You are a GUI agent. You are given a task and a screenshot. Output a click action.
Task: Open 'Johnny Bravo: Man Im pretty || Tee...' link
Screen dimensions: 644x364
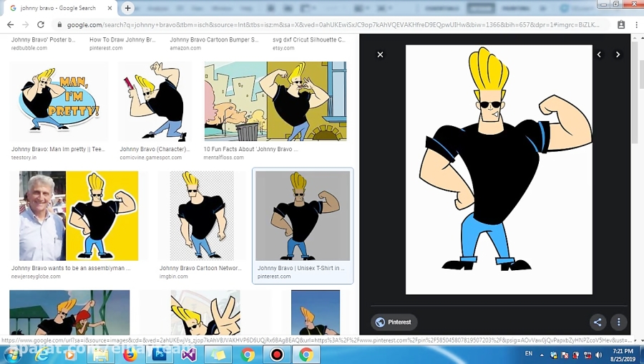tap(58, 149)
